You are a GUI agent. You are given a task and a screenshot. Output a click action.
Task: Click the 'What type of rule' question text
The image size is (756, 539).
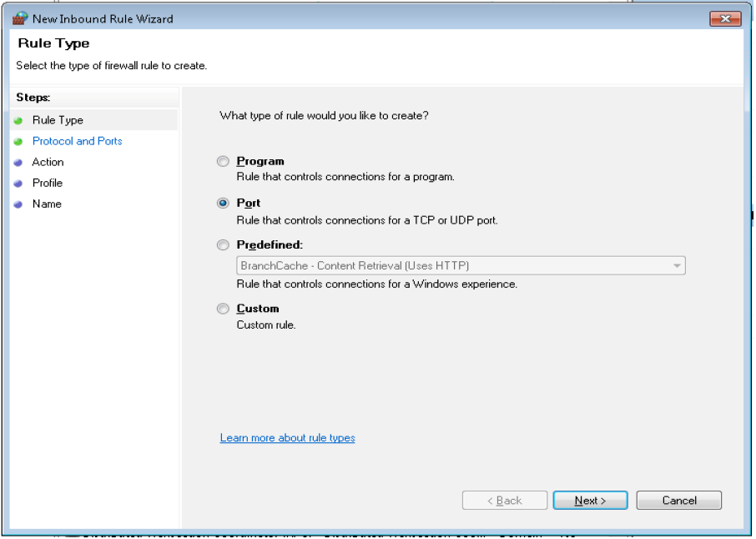(324, 116)
